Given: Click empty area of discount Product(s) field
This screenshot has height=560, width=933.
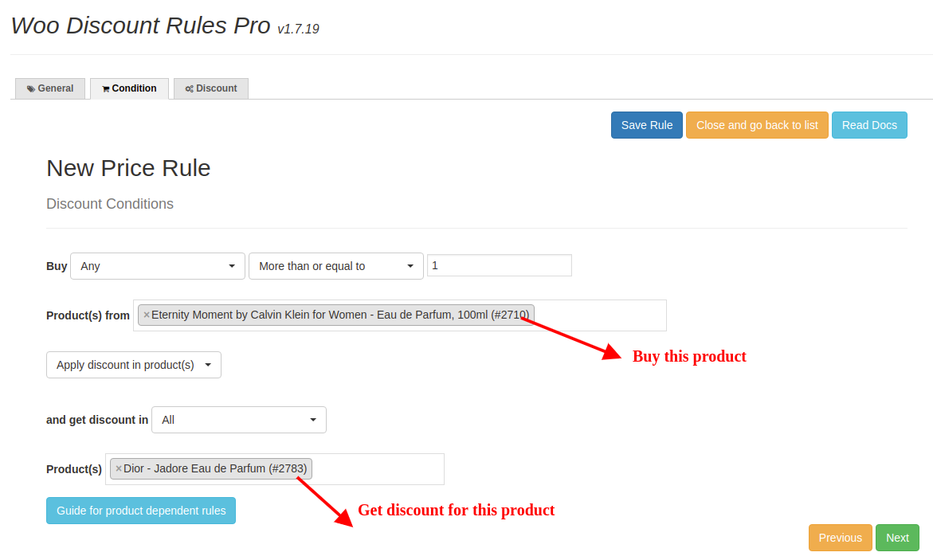Looking at the screenshot, I should pos(378,469).
